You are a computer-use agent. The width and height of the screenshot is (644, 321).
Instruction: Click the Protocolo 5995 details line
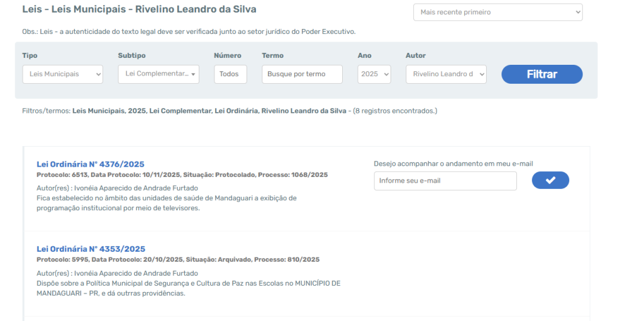tap(178, 259)
